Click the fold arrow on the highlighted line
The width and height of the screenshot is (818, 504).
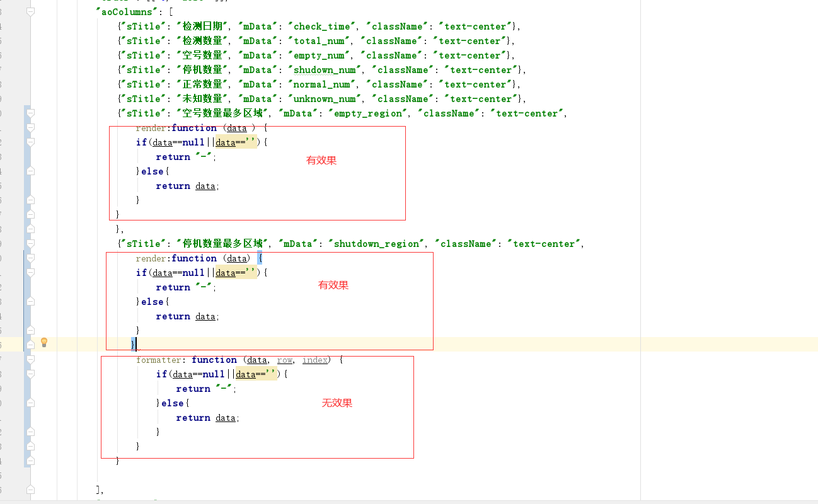pos(30,343)
